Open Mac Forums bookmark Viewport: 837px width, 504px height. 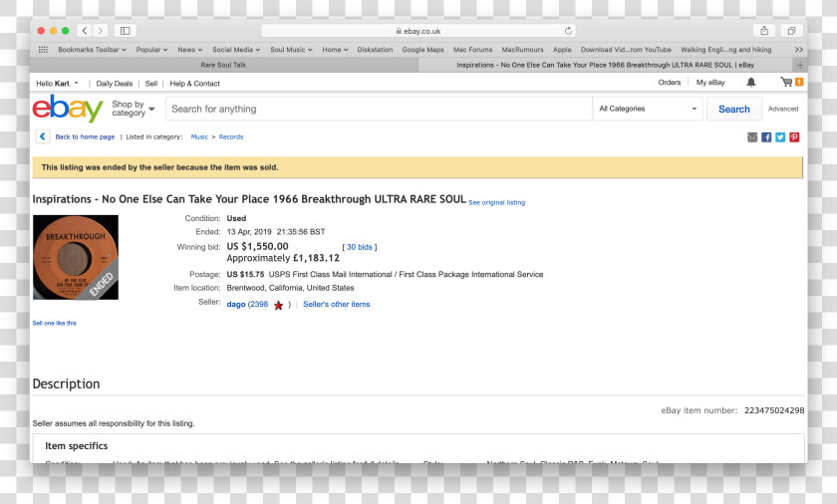473,50
